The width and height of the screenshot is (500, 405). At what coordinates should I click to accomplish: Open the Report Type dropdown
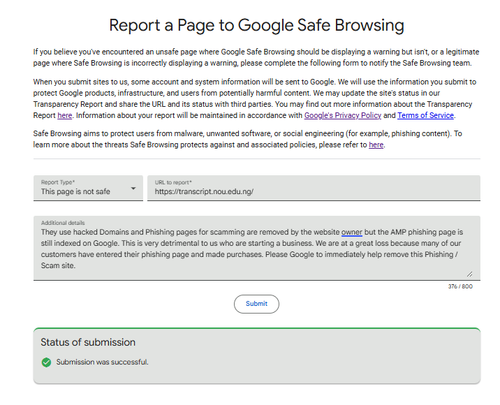tap(88, 188)
